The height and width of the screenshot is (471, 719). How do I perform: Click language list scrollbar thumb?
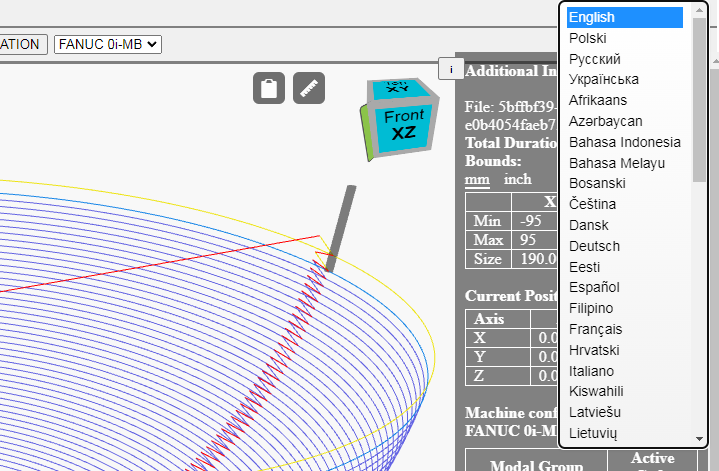699,100
